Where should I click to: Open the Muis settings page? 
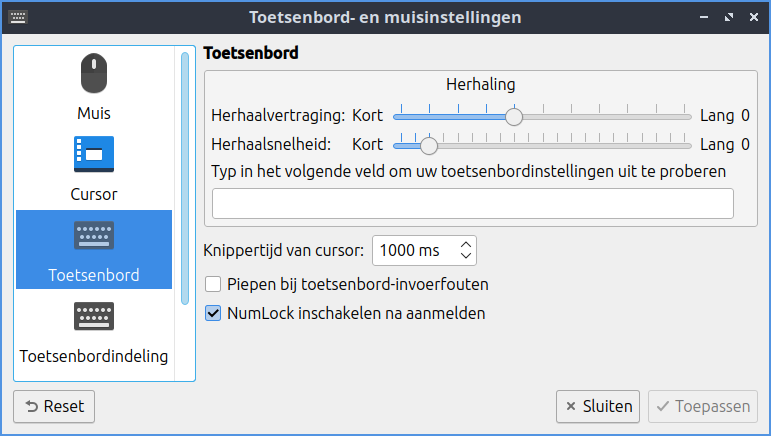(94, 87)
